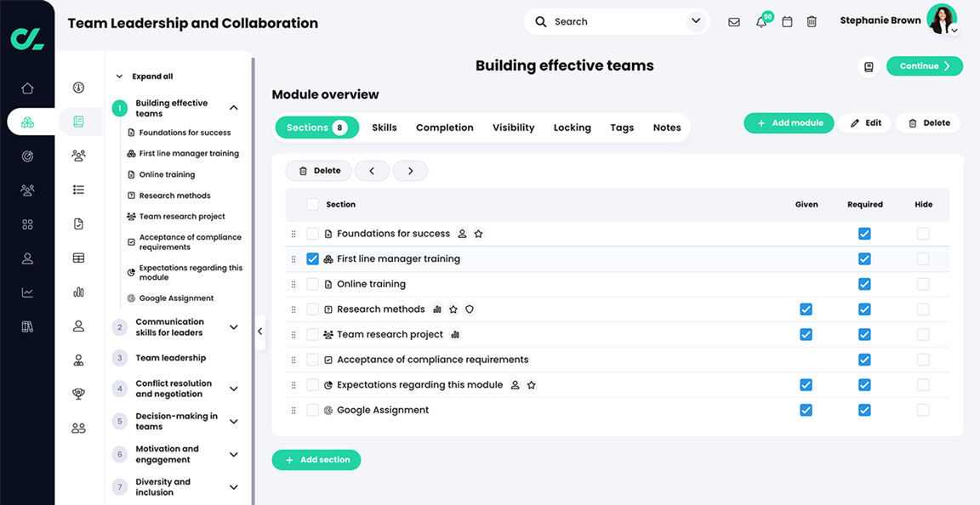Click the analytics chart icon in the sidebar

pos(27,292)
